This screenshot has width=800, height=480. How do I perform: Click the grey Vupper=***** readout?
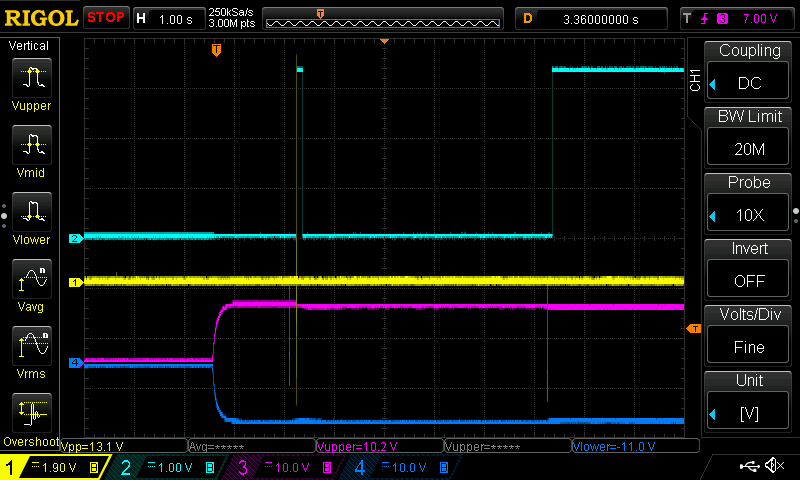(x=508, y=446)
